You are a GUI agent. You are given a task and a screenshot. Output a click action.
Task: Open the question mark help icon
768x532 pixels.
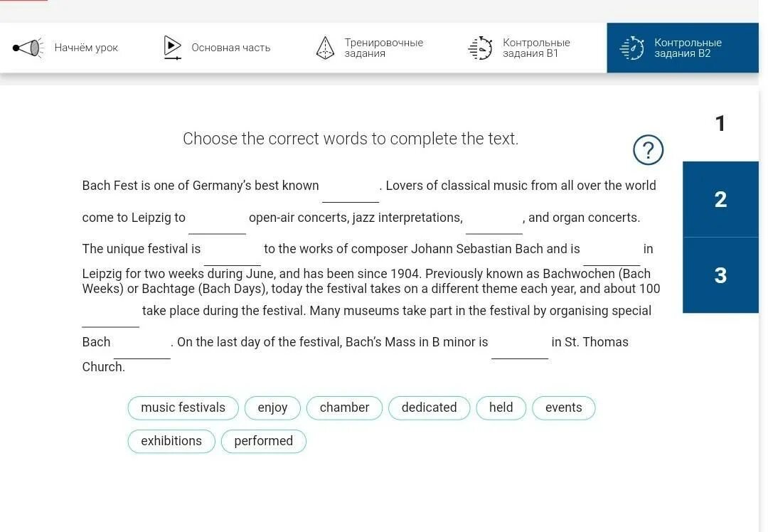point(648,150)
